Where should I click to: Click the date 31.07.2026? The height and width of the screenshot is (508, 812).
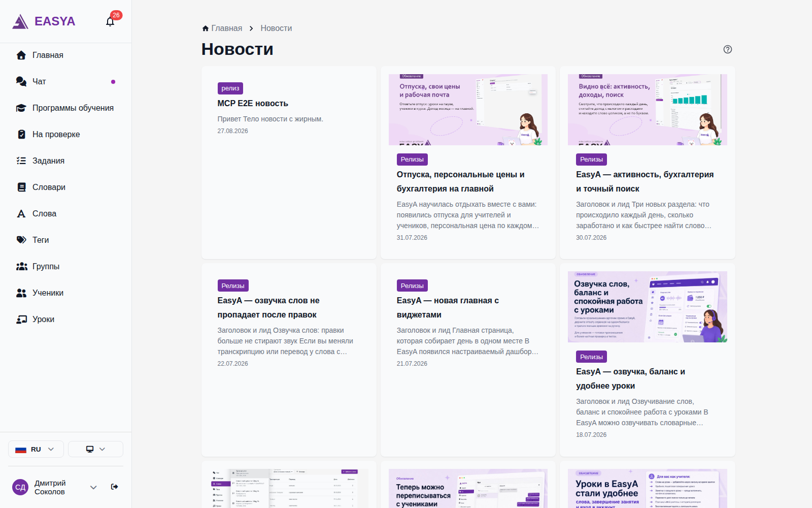pos(412,237)
